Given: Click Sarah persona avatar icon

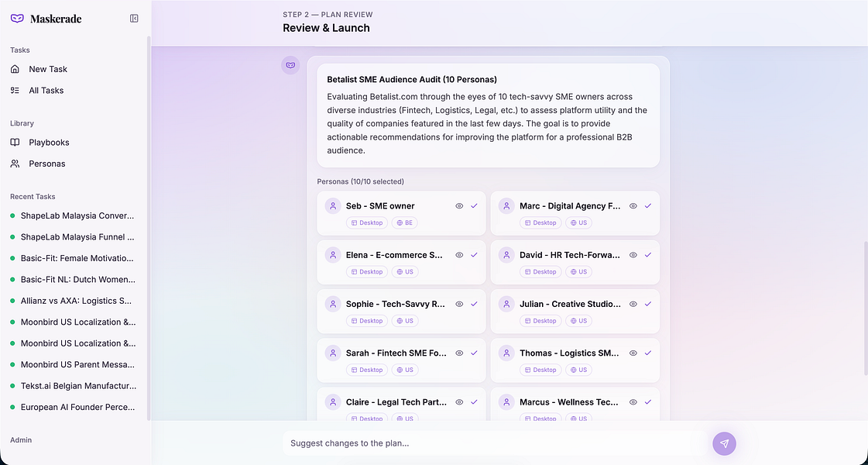Looking at the screenshot, I should 333,353.
